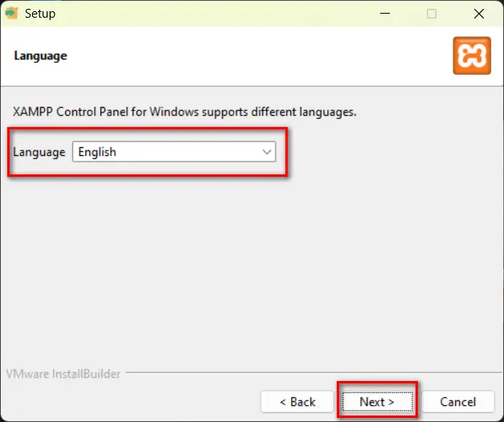The width and height of the screenshot is (504, 422).
Task: Click the Setup title text
Action: pyautogui.click(x=40, y=14)
